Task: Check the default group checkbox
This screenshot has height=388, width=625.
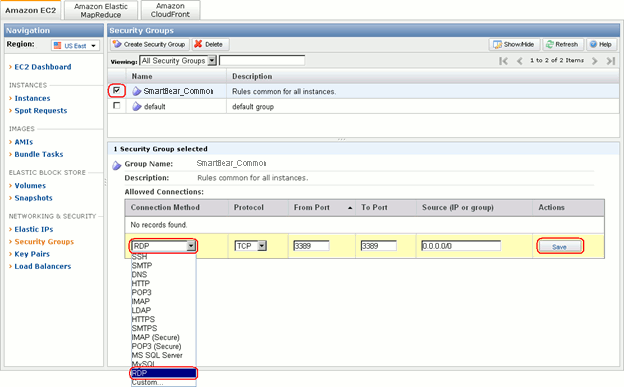Action: pyautogui.click(x=116, y=106)
